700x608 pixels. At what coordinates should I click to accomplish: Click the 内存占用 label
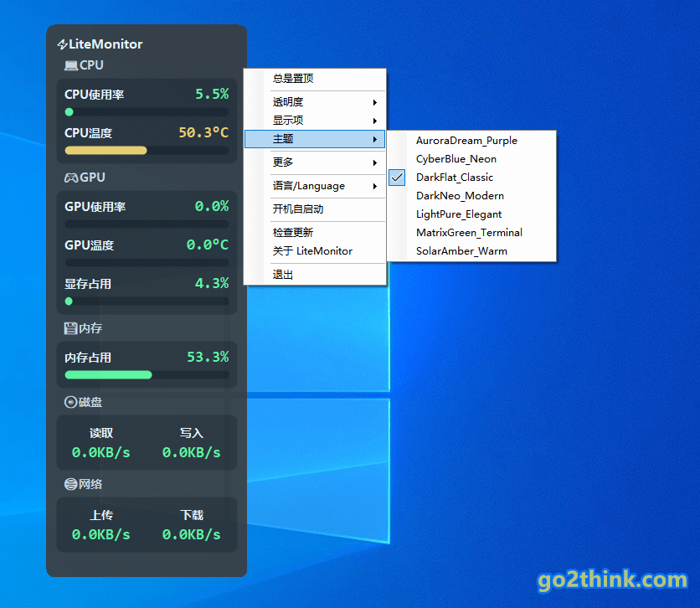(88, 358)
